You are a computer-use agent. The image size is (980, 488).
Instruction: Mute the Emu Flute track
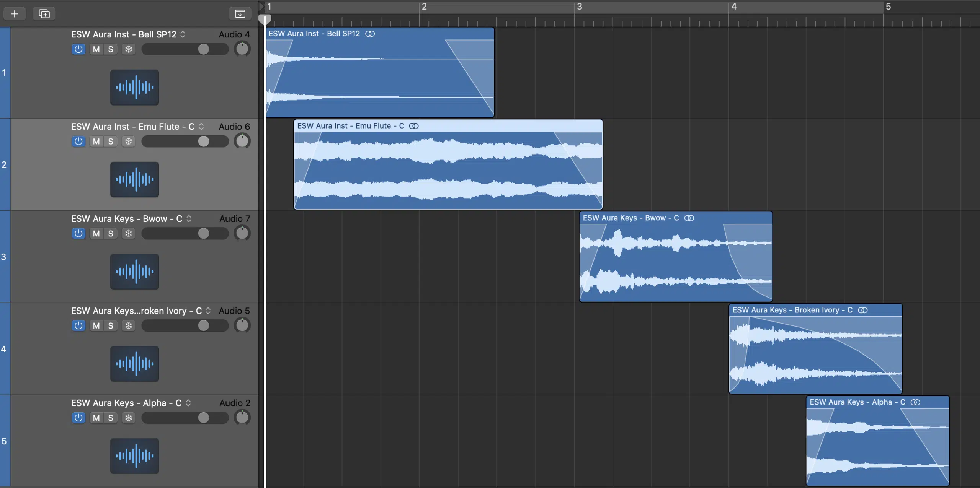[x=96, y=142]
